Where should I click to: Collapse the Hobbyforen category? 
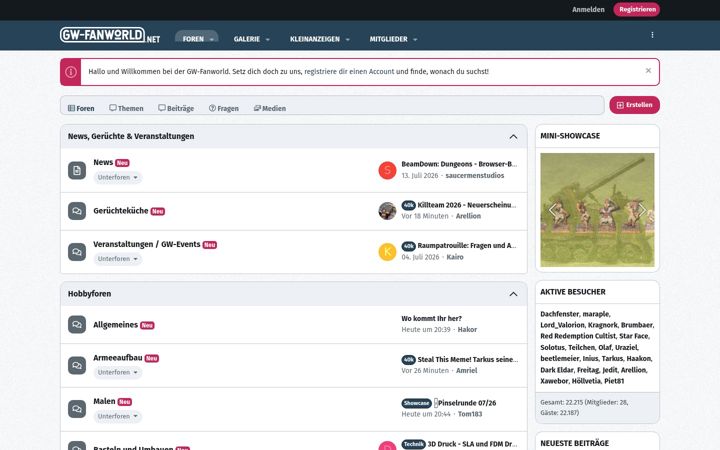(x=513, y=294)
